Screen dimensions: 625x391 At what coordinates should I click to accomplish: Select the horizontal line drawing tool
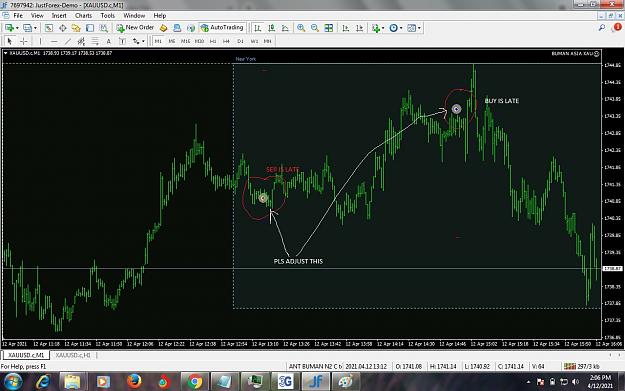pos(54,41)
